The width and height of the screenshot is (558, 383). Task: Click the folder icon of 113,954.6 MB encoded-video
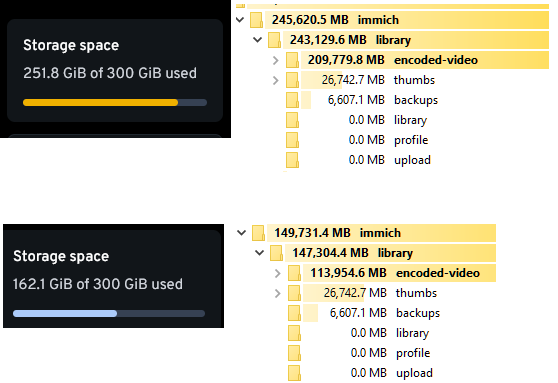[x=294, y=273]
